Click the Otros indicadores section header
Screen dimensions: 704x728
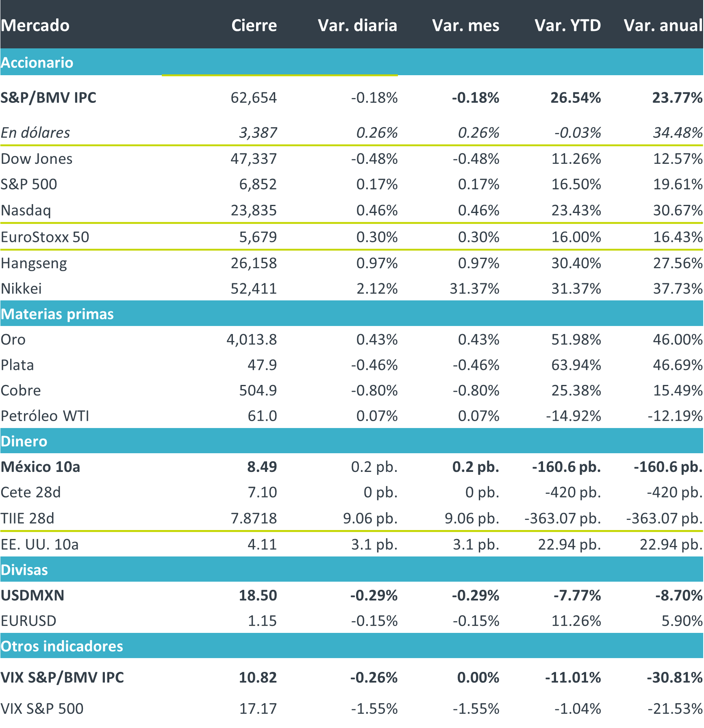click(62, 646)
